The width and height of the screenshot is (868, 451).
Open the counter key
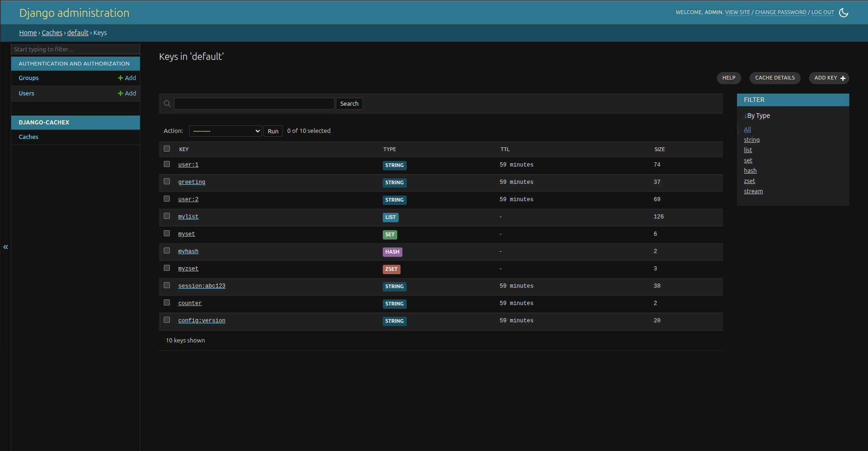tap(190, 303)
